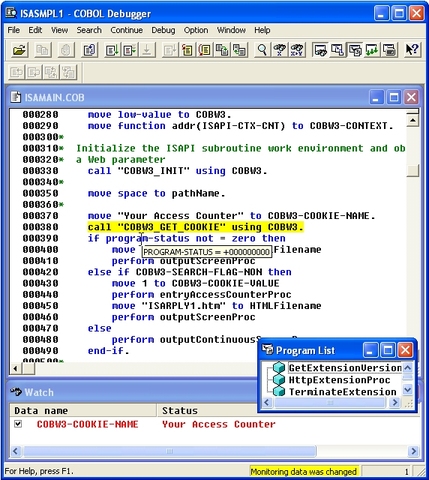
Task: Click the highlighted line call "COBW3_GET_COOKIE"
Action: pos(195,227)
